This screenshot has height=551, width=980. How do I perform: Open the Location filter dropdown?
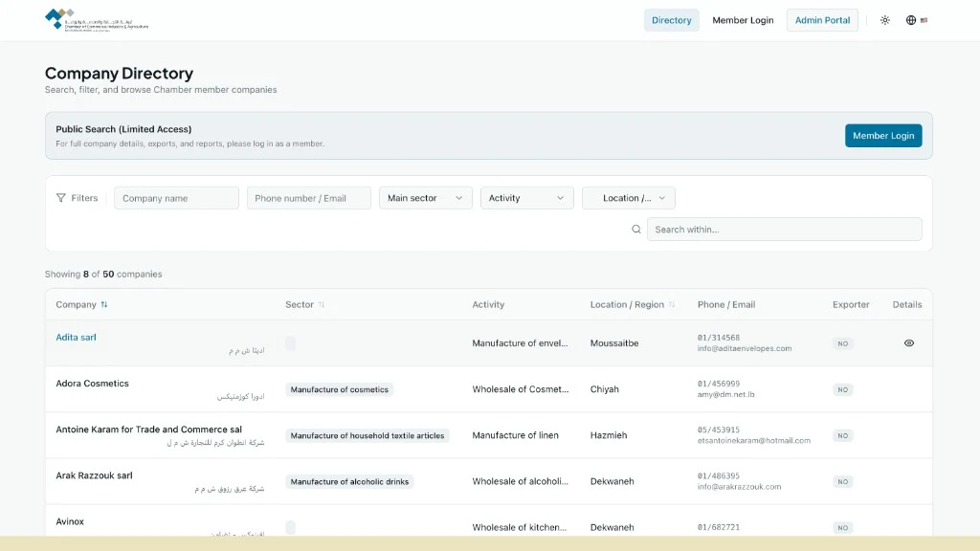point(628,198)
